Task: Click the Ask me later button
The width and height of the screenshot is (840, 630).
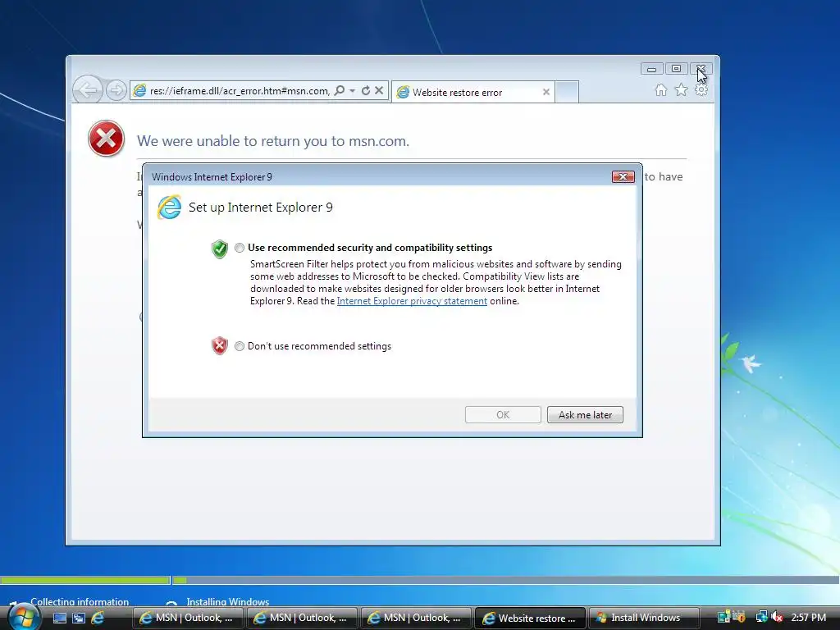Action: (x=585, y=414)
